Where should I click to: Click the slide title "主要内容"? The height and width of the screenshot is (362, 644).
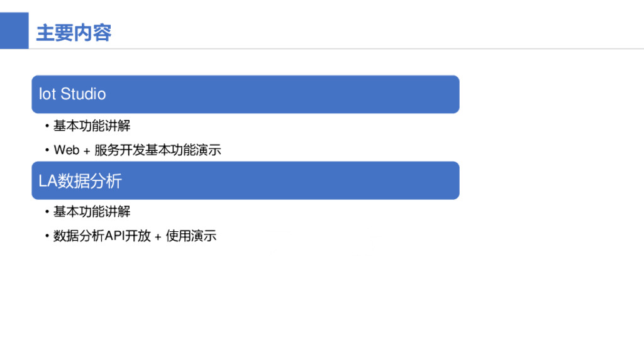[74, 33]
